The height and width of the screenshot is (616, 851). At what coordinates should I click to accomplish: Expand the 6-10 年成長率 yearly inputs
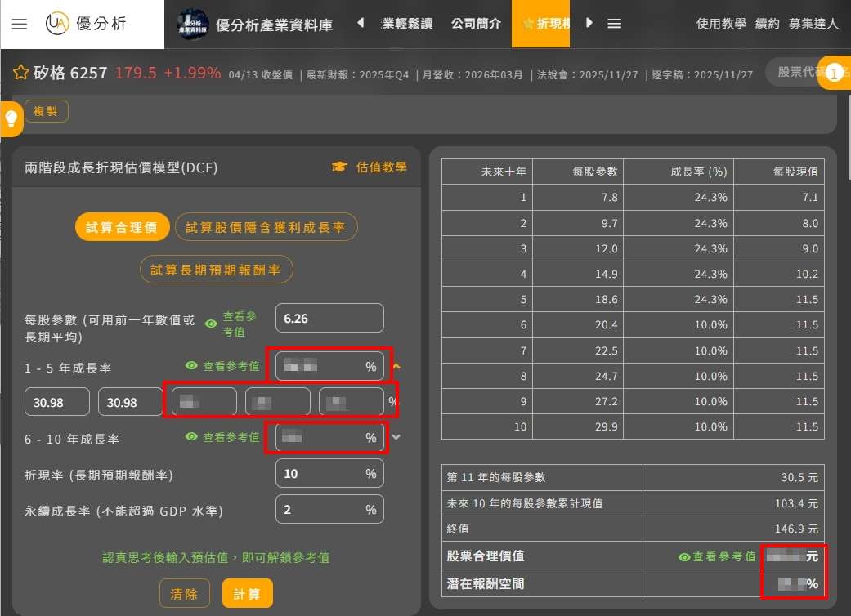point(396,437)
